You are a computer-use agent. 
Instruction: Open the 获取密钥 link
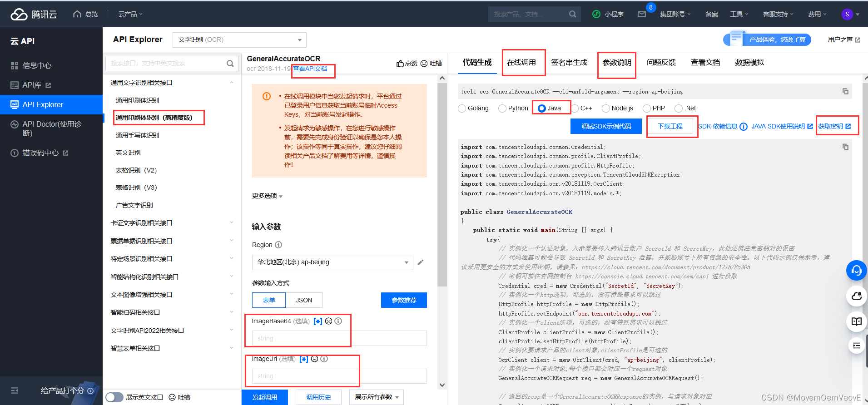(x=834, y=126)
